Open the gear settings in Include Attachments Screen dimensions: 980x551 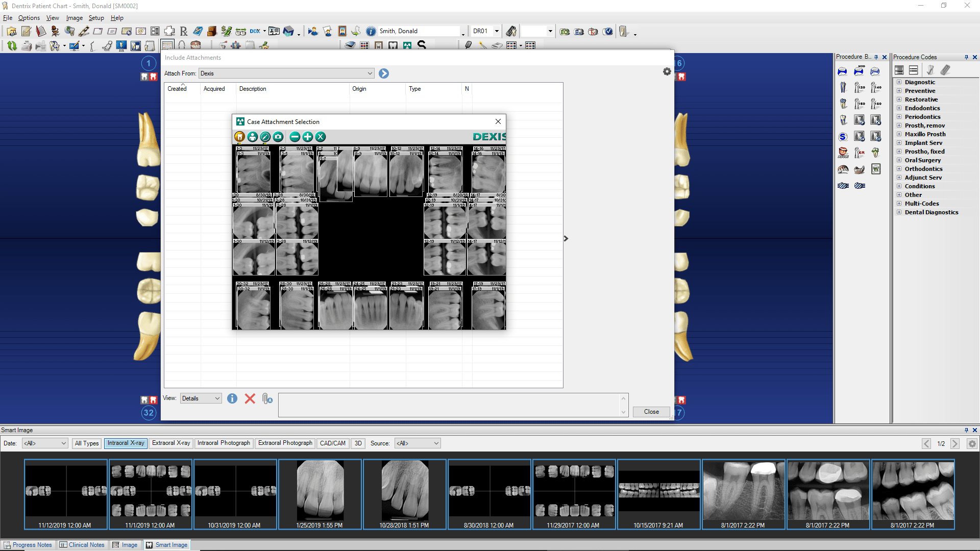(667, 72)
